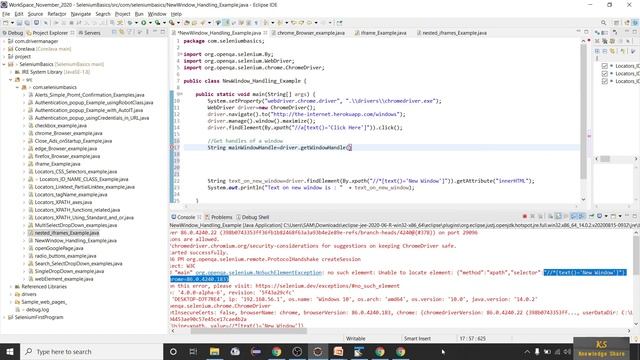Open the Console selector dropdown arrow
This screenshot has width=640, height=360.
tap(606, 216)
